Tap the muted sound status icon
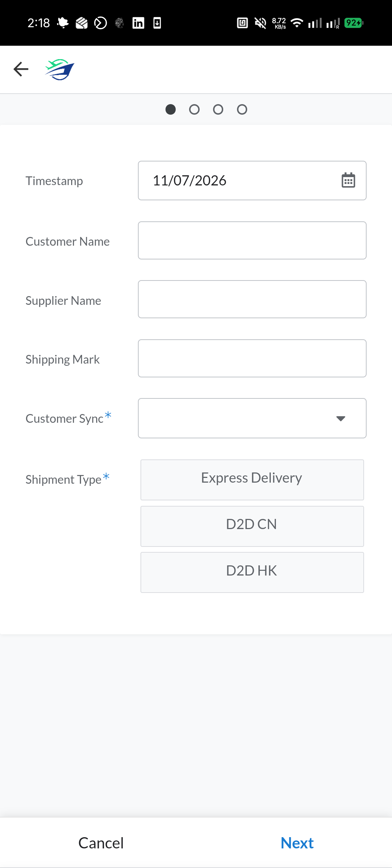Viewport: 392px width, 868px height. coord(260,23)
